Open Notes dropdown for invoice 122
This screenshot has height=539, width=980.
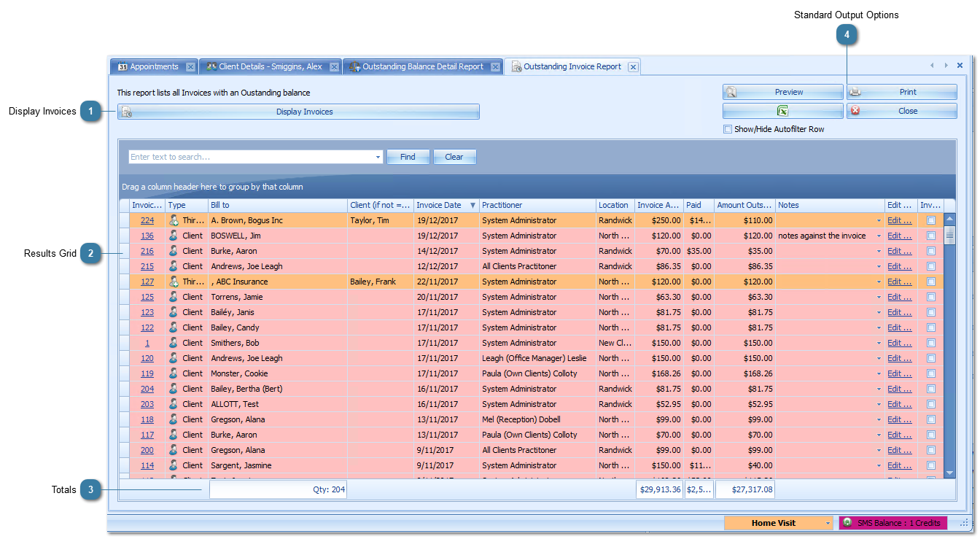[879, 327]
